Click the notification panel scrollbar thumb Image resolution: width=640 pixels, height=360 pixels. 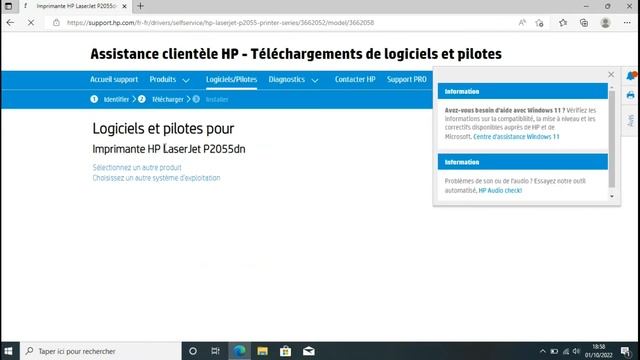point(611,139)
